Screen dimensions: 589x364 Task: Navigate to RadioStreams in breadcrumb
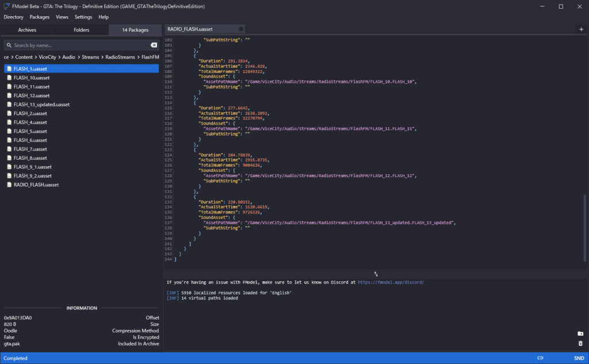120,57
